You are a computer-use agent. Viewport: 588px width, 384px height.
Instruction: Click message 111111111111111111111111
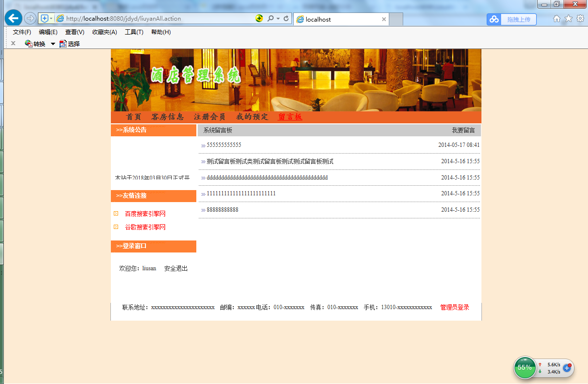click(x=241, y=193)
